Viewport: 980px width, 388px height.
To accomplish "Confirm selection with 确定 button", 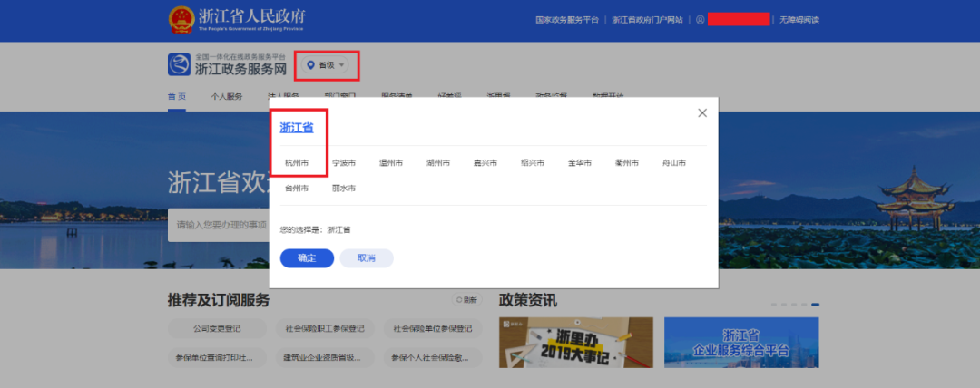I will pyautogui.click(x=307, y=258).
